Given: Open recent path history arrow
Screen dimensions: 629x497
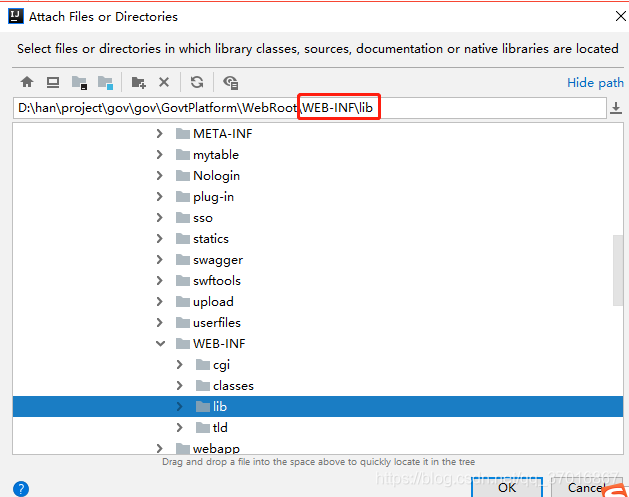Looking at the screenshot, I should pos(616,108).
